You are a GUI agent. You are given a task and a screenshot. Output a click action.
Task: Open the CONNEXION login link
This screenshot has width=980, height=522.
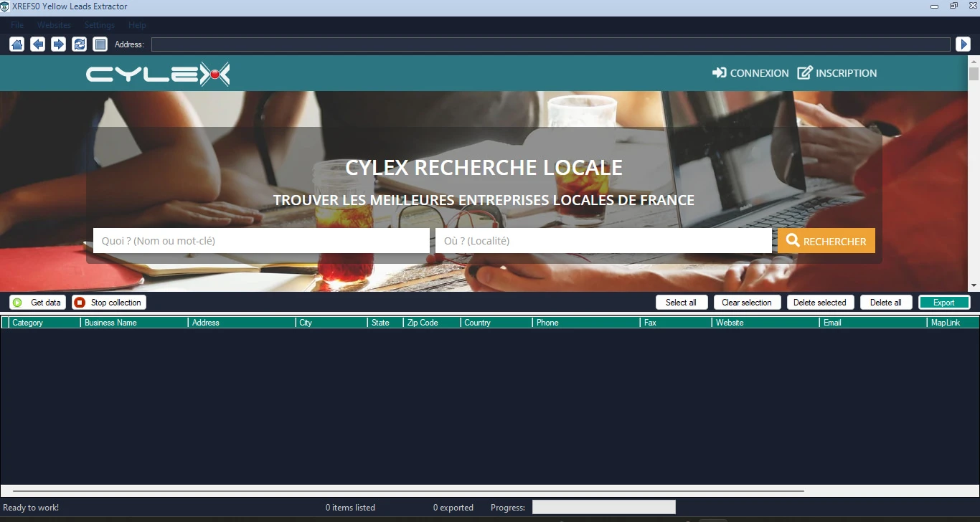point(750,73)
